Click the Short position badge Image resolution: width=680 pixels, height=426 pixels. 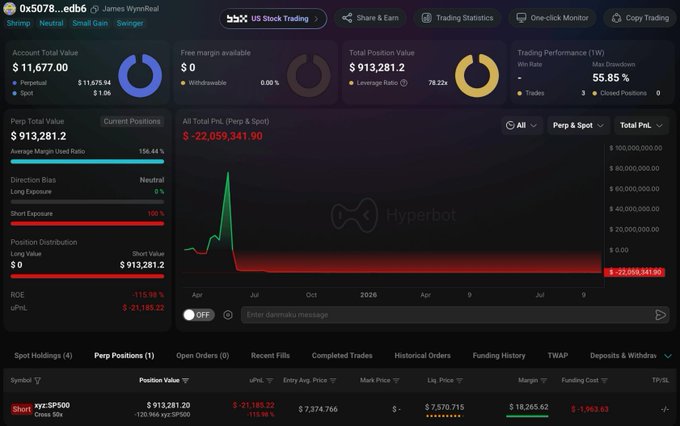22,409
